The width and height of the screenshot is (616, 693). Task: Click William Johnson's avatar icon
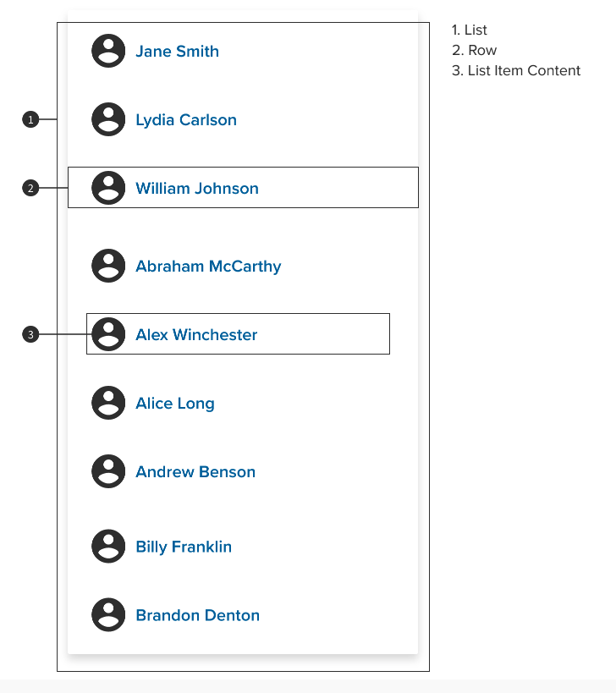pyautogui.click(x=108, y=188)
